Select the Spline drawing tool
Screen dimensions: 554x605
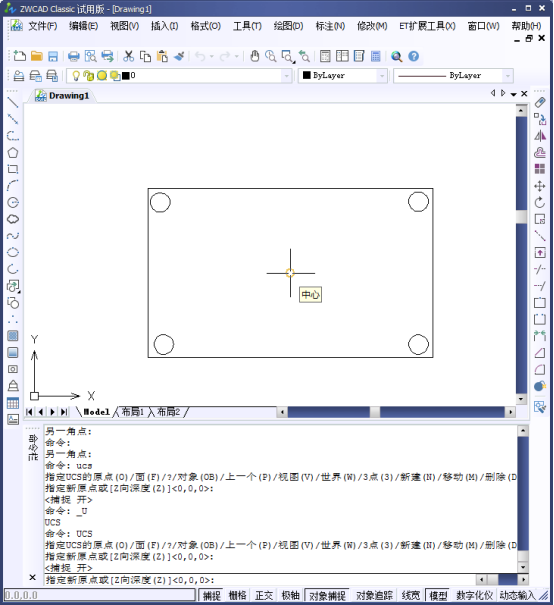(13, 235)
